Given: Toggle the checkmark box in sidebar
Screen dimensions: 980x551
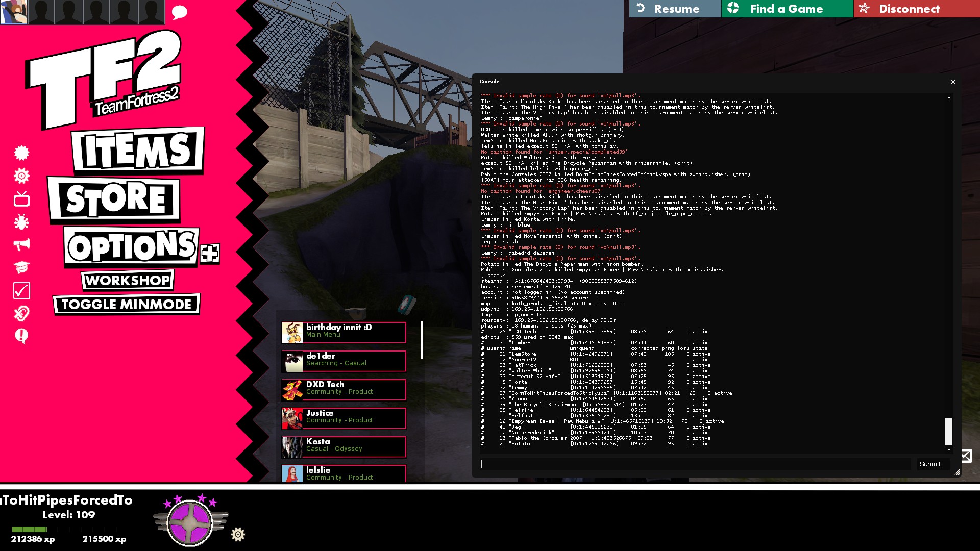Looking at the screenshot, I should [21, 290].
